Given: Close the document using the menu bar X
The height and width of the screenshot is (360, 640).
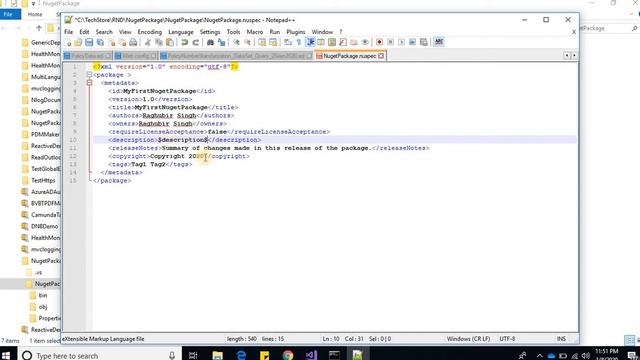Looking at the screenshot, I should pyautogui.click(x=574, y=32).
